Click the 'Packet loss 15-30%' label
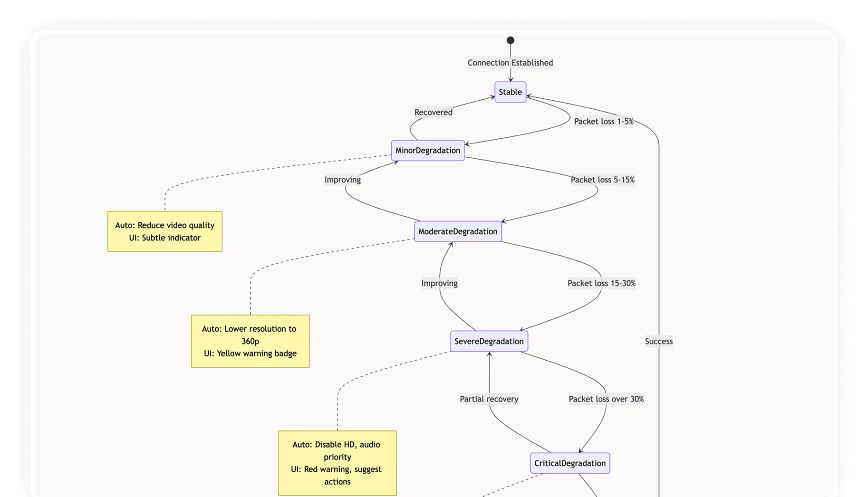The image size is (868, 497). click(601, 283)
